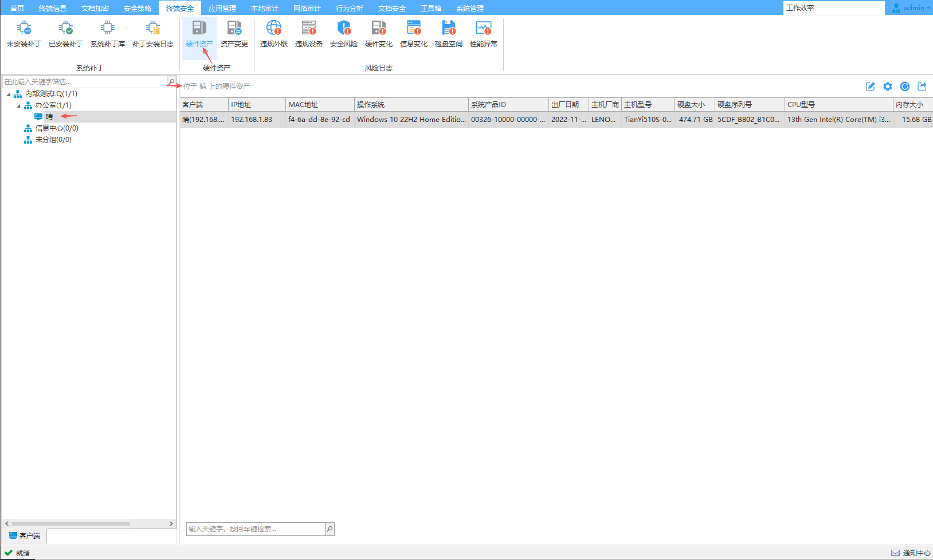933x560 pixels.
Task: Select the 客户端 tab at bottom left
Action: 25,536
